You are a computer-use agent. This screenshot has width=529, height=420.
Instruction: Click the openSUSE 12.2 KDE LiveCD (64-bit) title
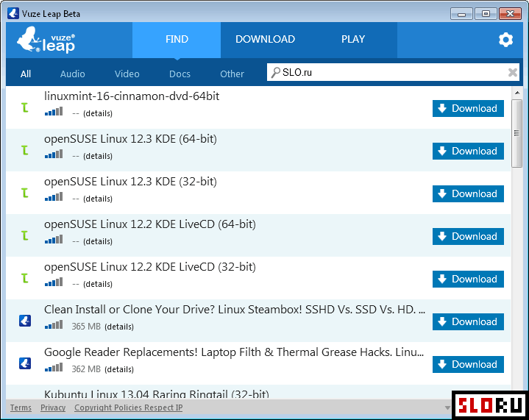[x=150, y=224]
